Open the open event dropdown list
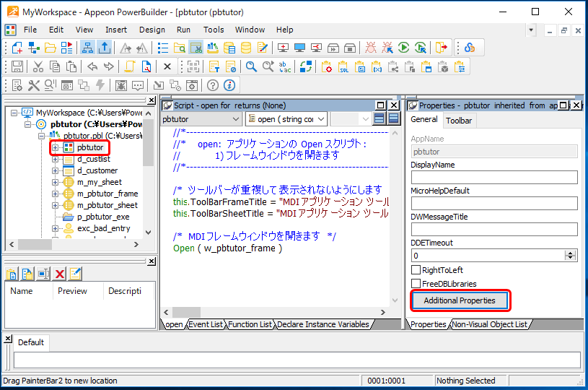This screenshot has height=390, width=588. click(321, 119)
